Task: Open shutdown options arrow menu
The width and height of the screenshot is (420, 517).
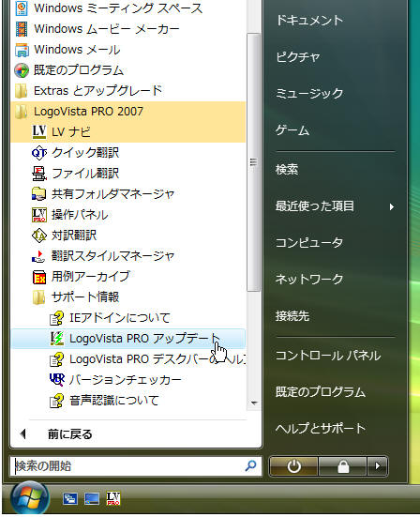Action: (378, 466)
